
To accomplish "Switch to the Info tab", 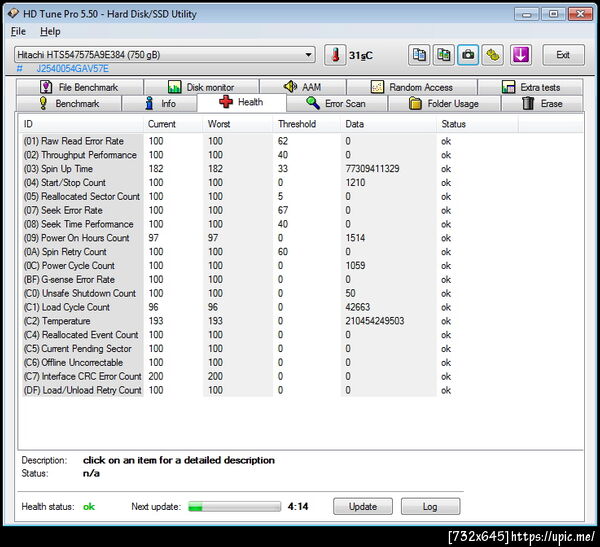I will pos(160,103).
